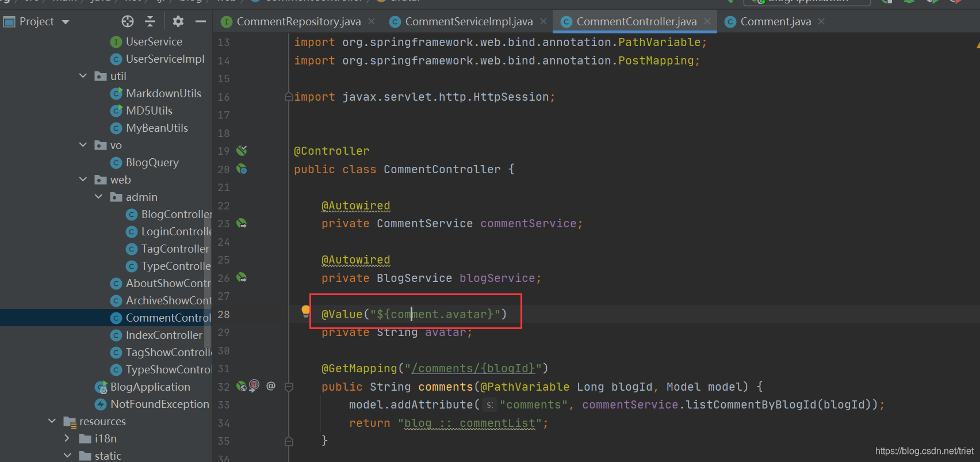Fold the comments method at line 32
The width and height of the screenshot is (980, 462).
[x=289, y=387]
